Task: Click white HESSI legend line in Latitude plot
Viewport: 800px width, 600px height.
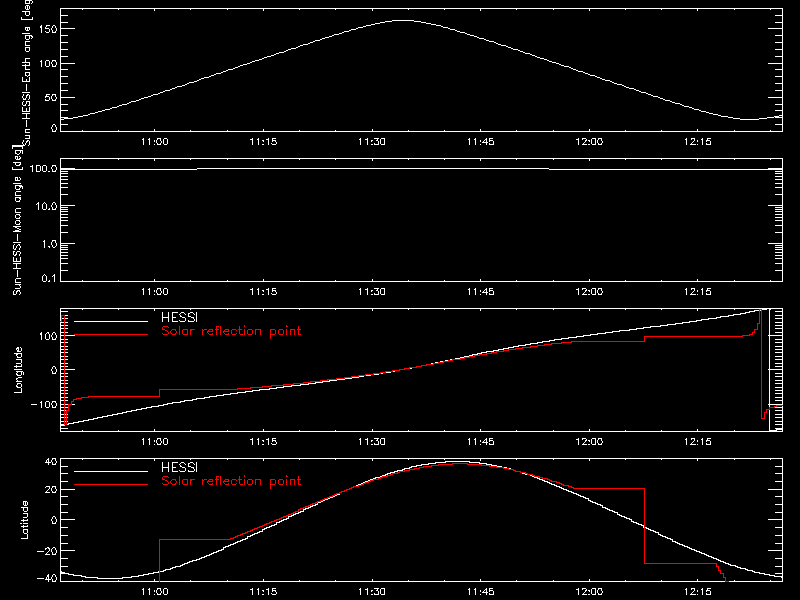Action: point(111,471)
